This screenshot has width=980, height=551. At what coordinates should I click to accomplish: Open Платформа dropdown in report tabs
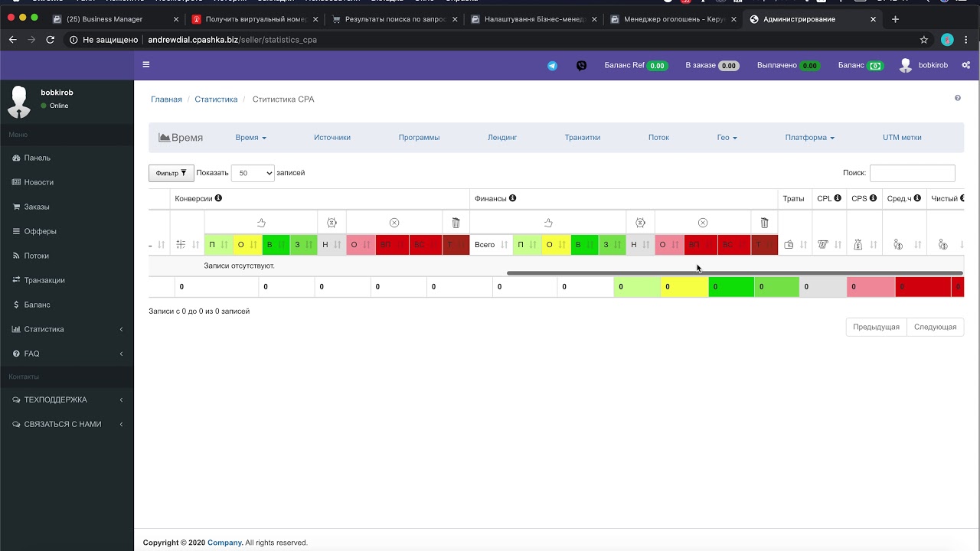[x=809, y=138]
